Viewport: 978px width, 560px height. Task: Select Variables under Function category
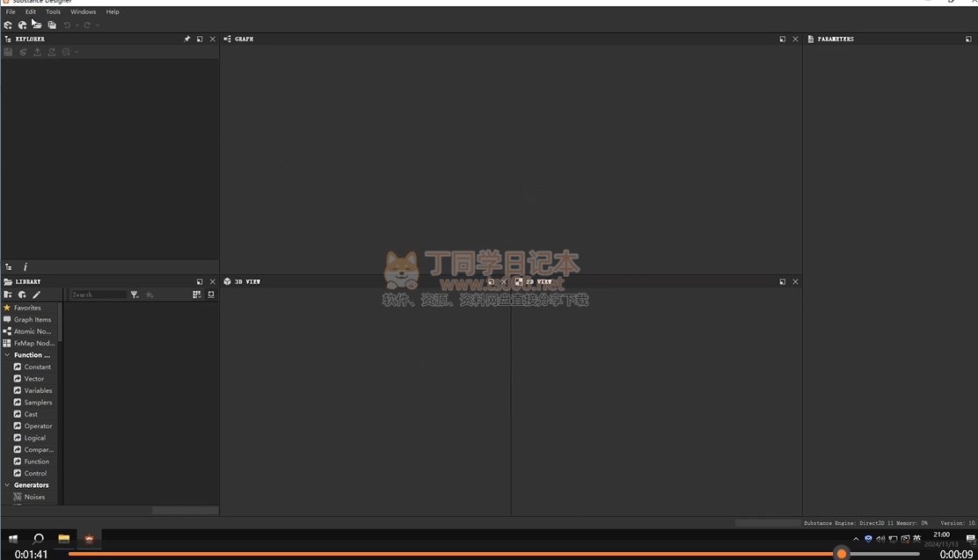(x=34, y=390)
